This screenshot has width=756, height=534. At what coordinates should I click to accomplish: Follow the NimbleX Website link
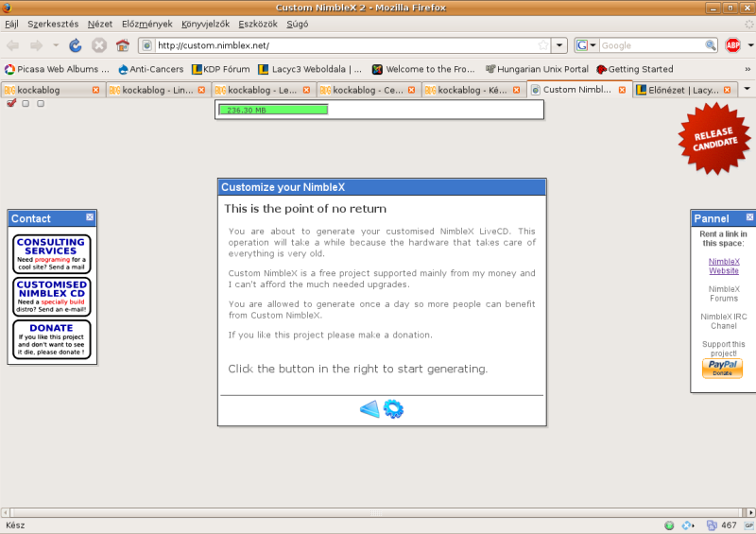pyautogui.click(x=724, y=266)
